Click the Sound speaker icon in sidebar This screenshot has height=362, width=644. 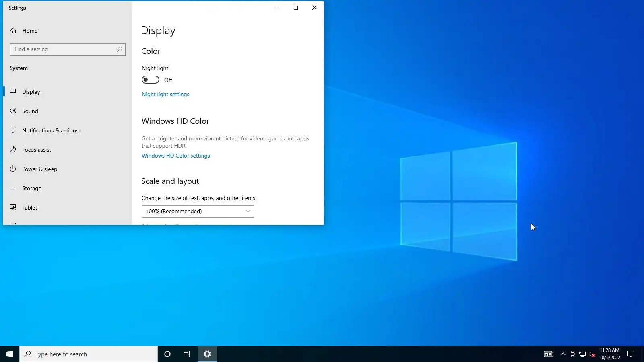pyautogui.click(x=13, y=111)
